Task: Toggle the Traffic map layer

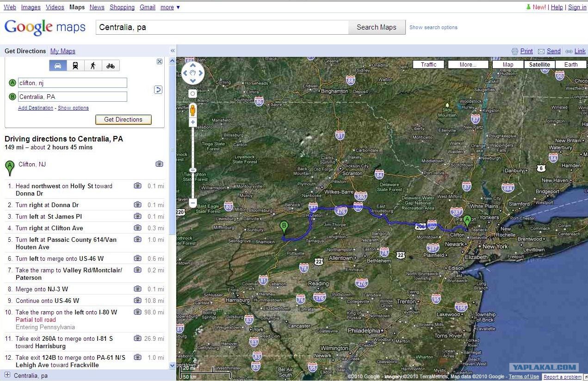Action: tap(428, 65)
